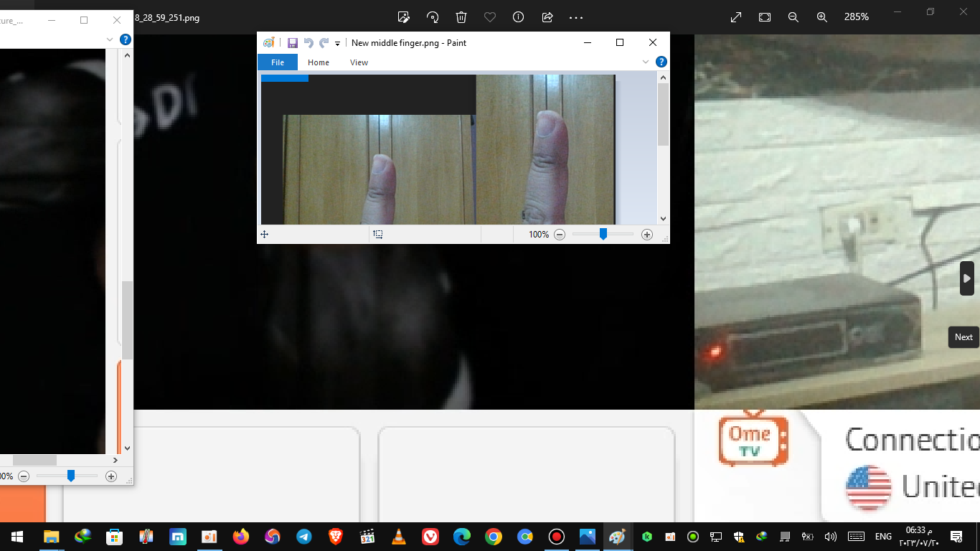Rotate the photo using the rotate icon
The image size is (980, 551).
pyautogui.click(x=433, y=17)
